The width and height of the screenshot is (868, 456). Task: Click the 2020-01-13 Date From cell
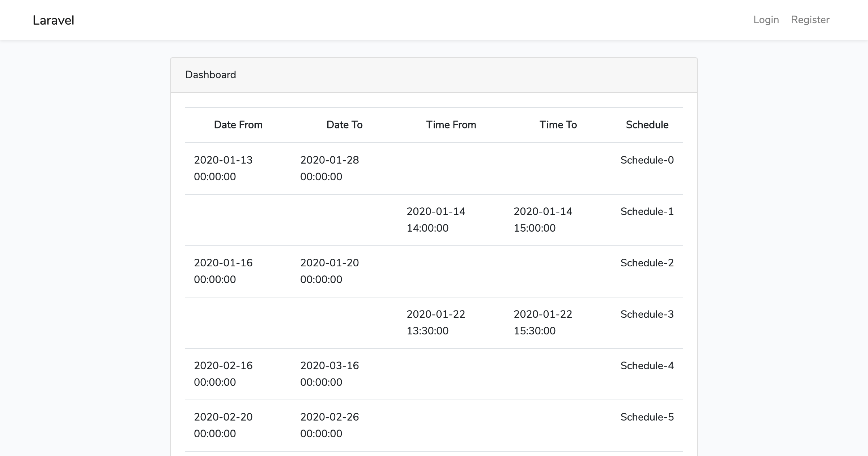tap(223, 168)
